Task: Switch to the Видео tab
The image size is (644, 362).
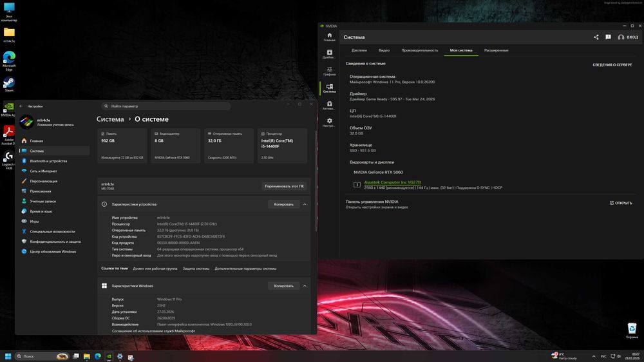Action: (x=384, y=50)
